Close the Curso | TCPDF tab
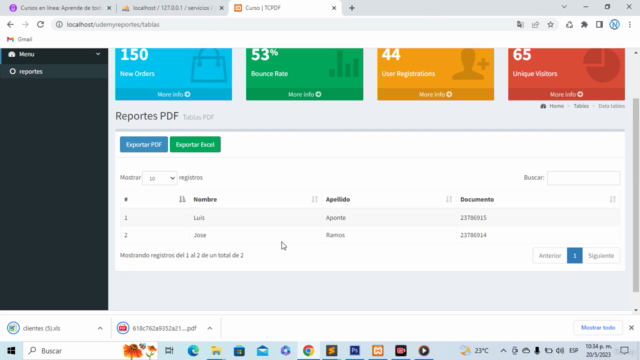The image size is (640, 360). coord(334,8)
